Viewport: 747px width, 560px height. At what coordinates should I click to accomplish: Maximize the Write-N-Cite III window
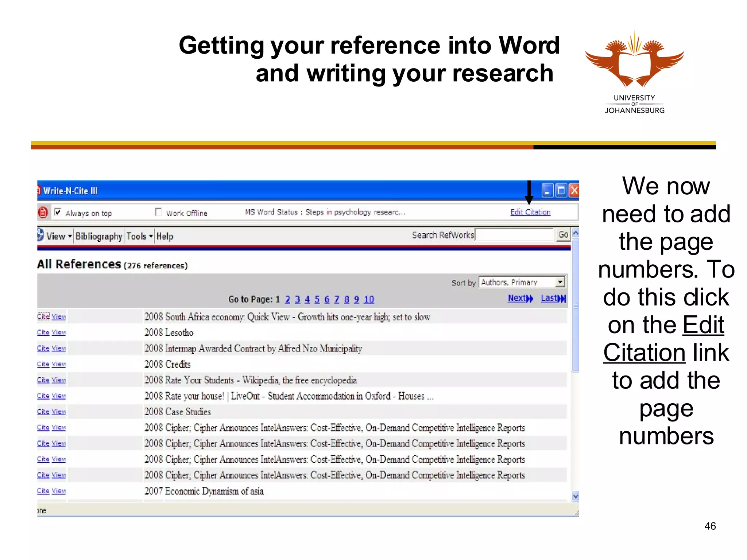pos(561,190)
